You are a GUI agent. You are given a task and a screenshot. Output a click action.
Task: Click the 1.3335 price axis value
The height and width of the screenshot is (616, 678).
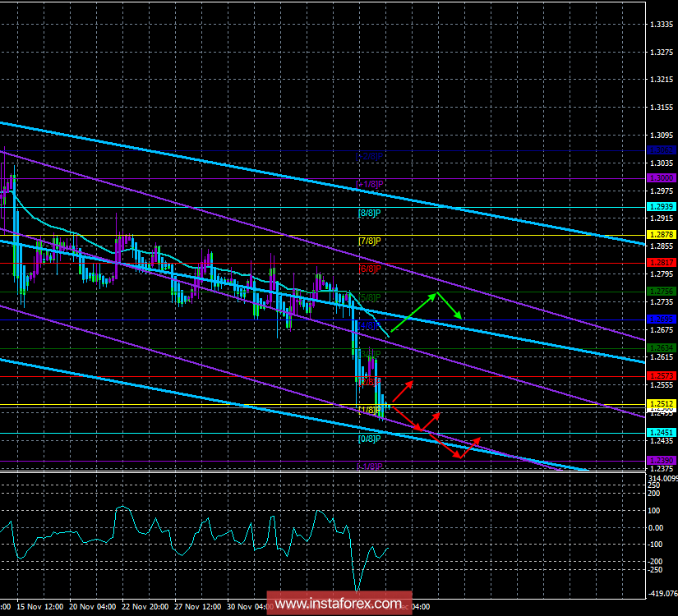coord(662,25)
